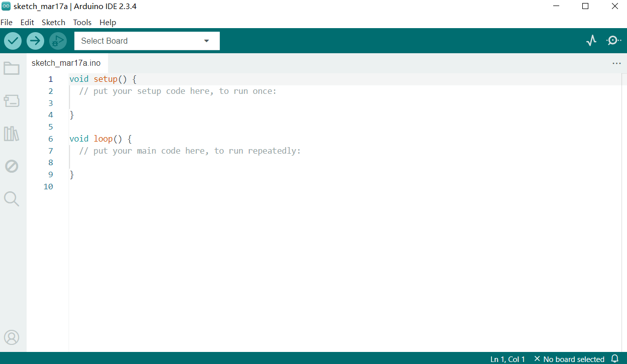The height and width of the screenshot is (364, 627).
Task: Select the sketch_mar17a.ino tab
Action: coord(66,63)
